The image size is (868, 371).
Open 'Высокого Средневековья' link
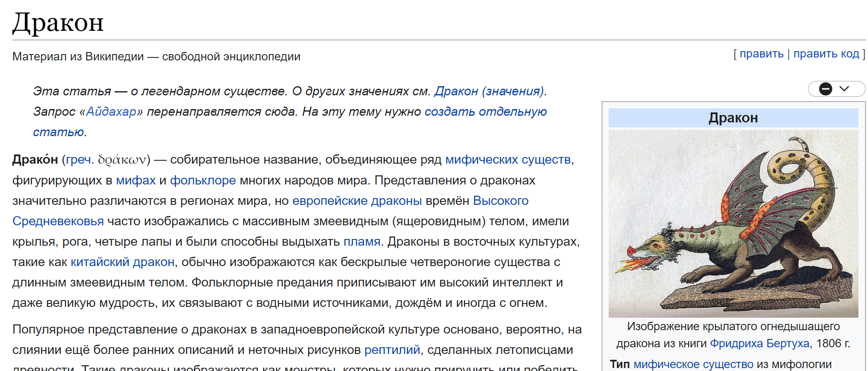(501, 201)
